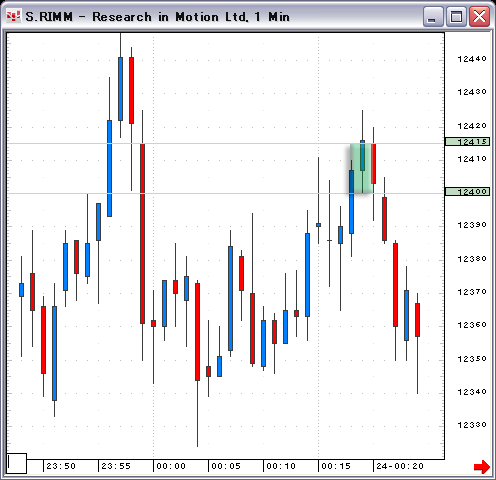Close the S.RIMM chart window
496x480 pixels.
[x=479, y=16]
